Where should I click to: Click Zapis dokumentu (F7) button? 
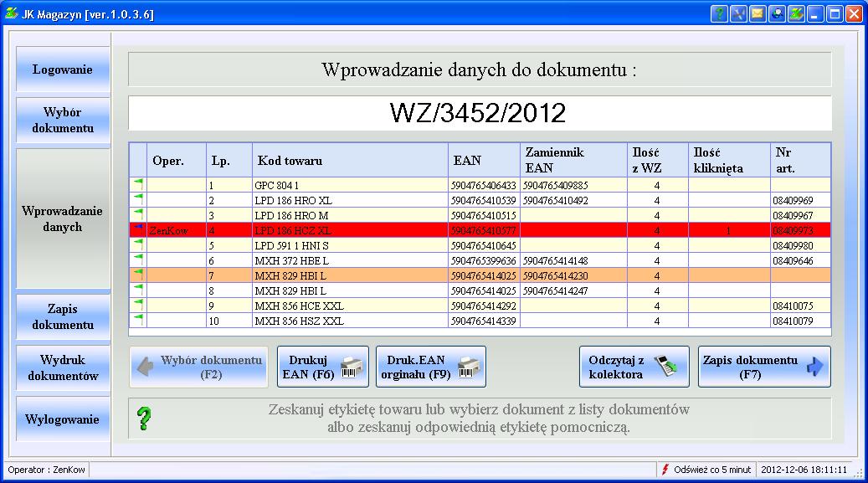tap(763, 367)
